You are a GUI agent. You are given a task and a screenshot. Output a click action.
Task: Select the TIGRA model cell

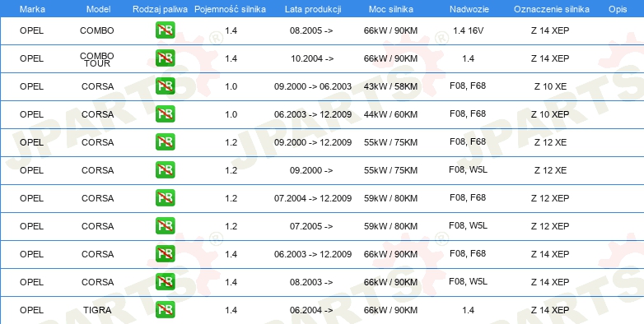97,310
